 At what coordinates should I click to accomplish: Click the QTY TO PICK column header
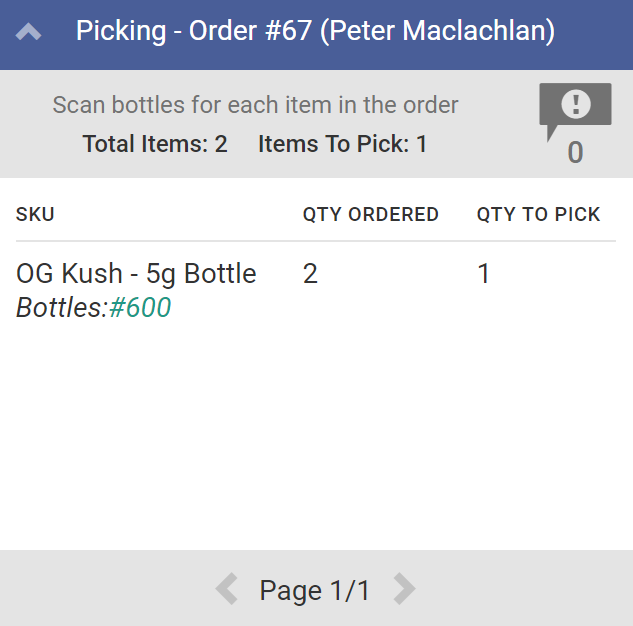tap(538, 214)
